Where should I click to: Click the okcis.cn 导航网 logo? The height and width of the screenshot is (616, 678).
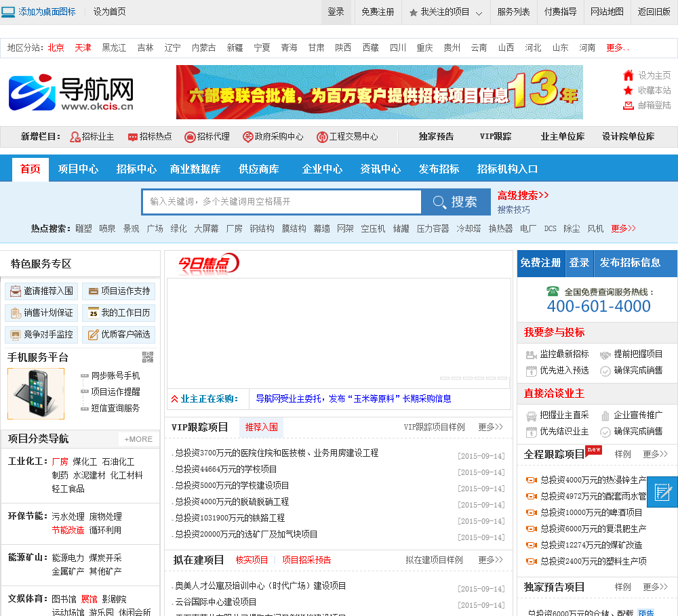pyautogui.click(x=71, y=93)
